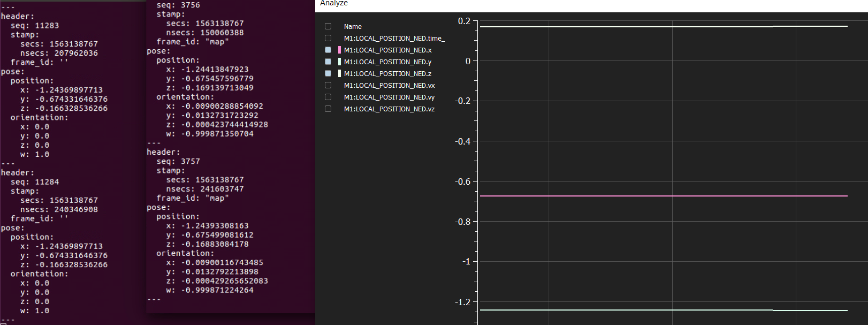Enable the M1:LOCAL_POSITION_NED.vz checkbox
868x325 pixels.
(x=328, y=109)
